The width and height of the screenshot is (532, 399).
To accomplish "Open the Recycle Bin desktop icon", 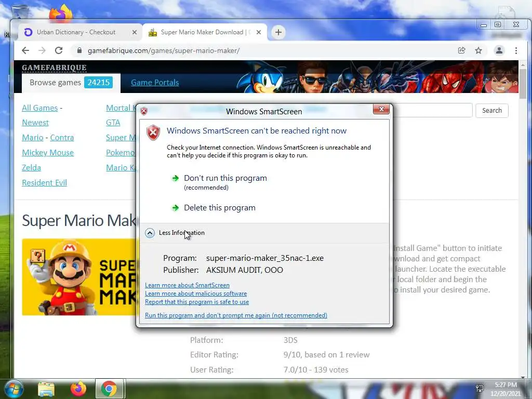I will (19, 12).
